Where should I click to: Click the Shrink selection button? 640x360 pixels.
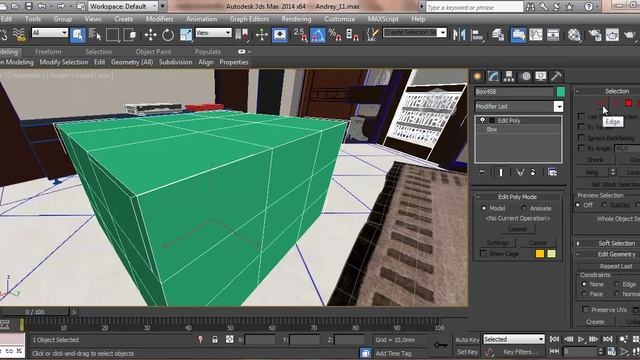[x=595, y=160]
